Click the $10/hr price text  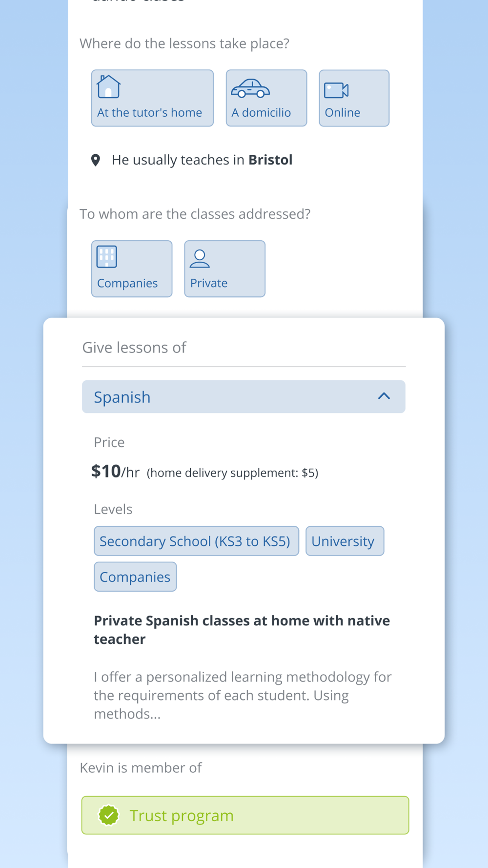pos(115,472)
